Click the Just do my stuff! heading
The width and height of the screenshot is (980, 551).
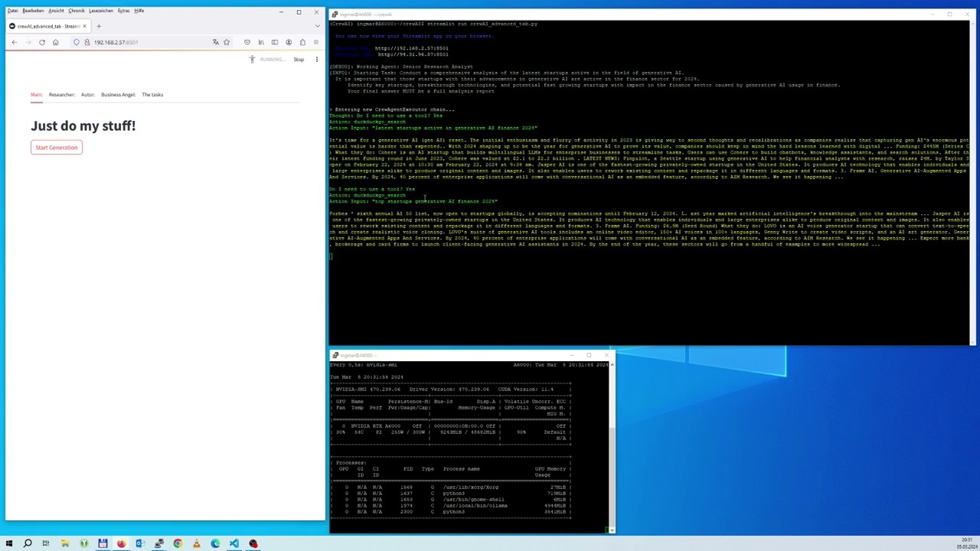coord(83,126)
